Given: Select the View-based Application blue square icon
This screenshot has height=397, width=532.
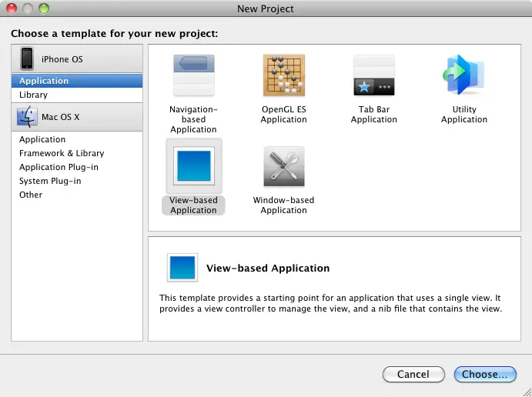Looking at the screenshot, I should click(x=194, y=165).
